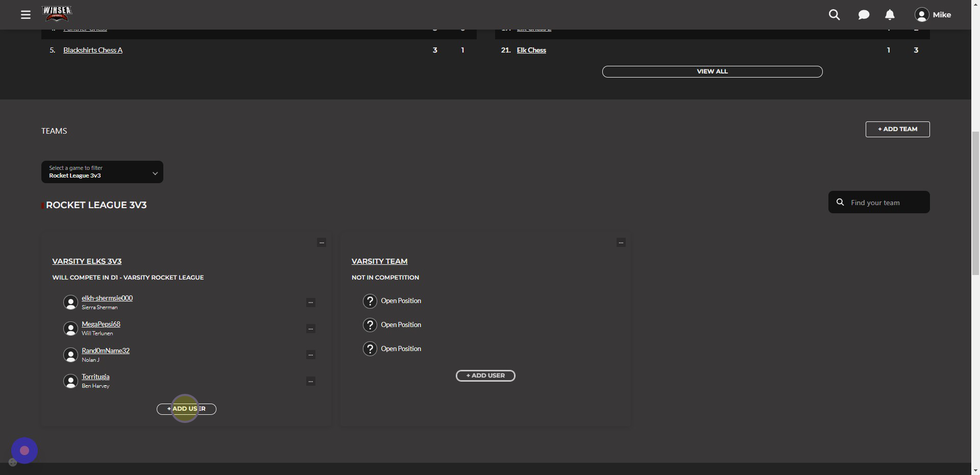Image resolution: width=980 pixels, height=475 pixels.
Task: Click the WIHSEA logo
Action: pos(57,14)
